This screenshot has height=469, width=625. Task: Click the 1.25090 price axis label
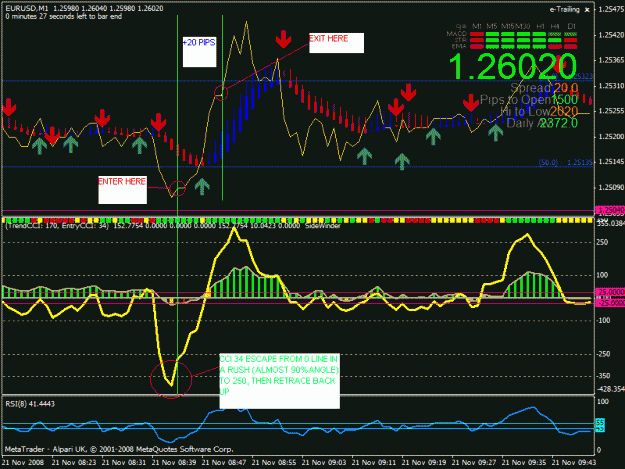click(x=610, y=187)
